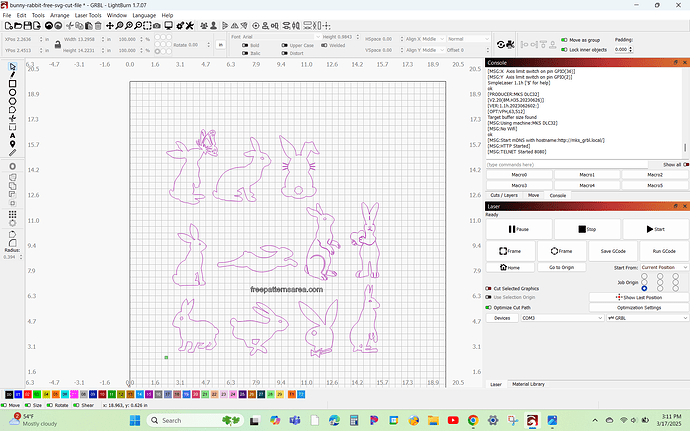This screenshot has width=690, height=431.
Task: Click the aspect ratio lock icon
Action: 58,45
